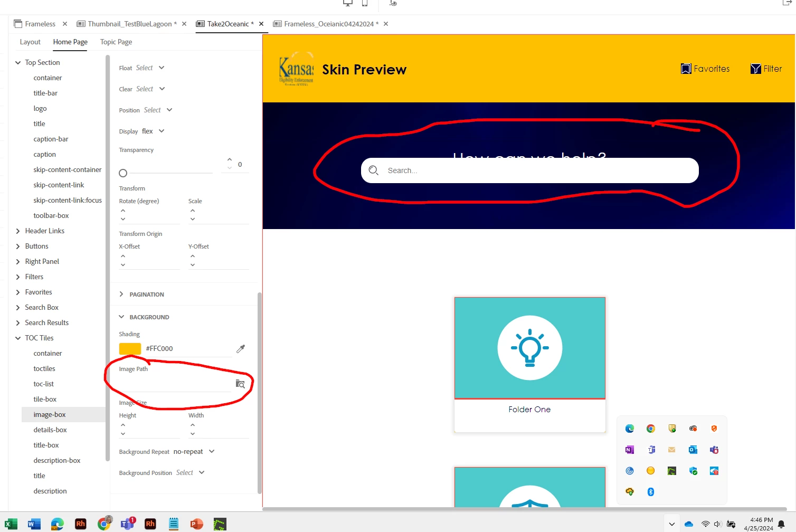The width and height of the screenshot is (796, 532).
Task: Increase the Transparency value stepper
Action: click(230, 159)
